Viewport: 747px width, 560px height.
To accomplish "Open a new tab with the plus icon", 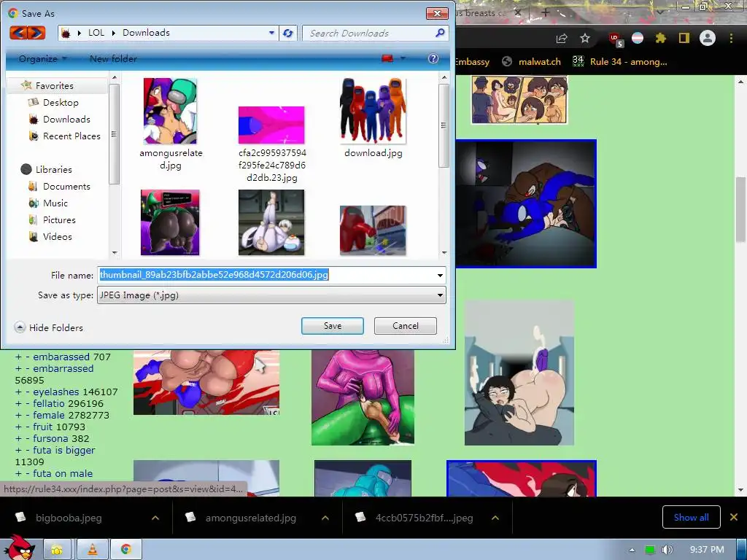I will [546, 13].
